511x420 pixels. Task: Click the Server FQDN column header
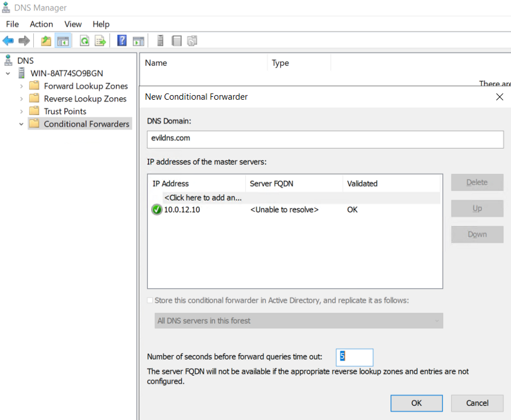(x=294, y=184)
